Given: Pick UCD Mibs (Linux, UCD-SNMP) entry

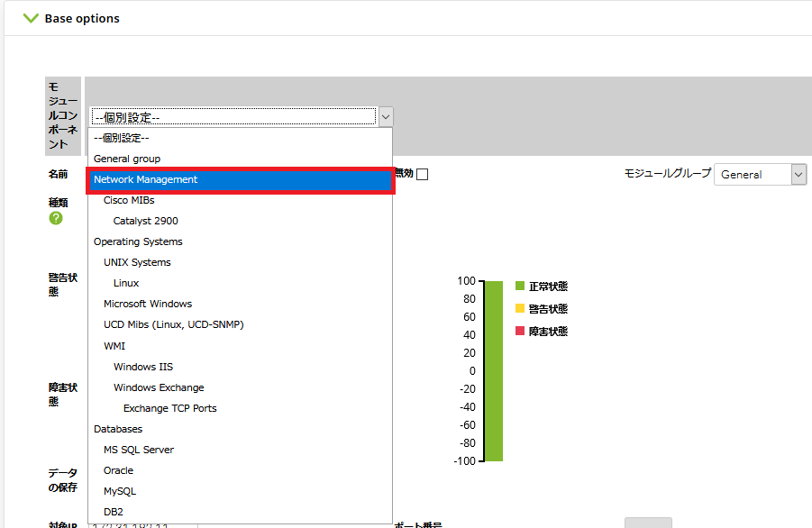Looking at the screenshot, I should (240, 324).
